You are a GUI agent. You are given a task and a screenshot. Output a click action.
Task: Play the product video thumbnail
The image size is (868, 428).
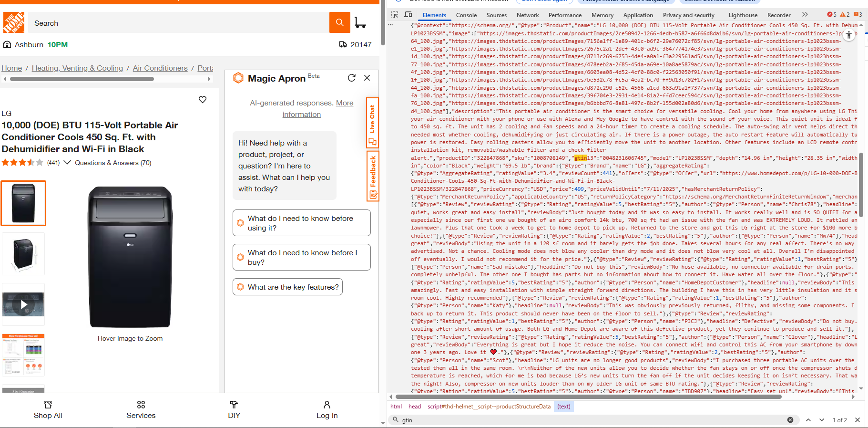pyautogui.click(x=23, y=304)
